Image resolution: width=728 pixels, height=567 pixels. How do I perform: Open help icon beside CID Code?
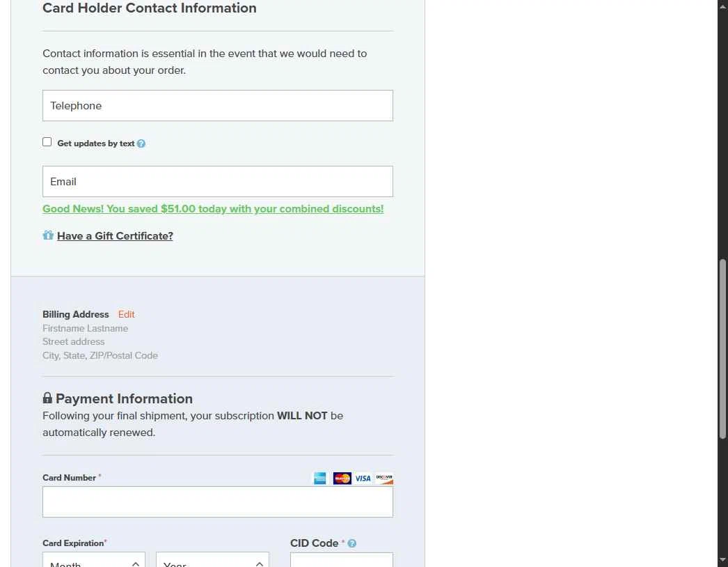pos(352,544)
